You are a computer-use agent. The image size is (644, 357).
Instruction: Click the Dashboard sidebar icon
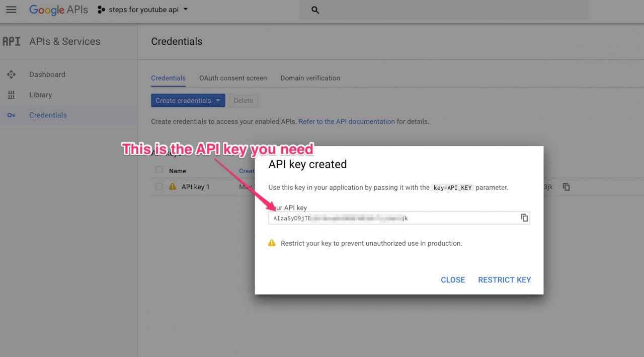tap(11, 75)
